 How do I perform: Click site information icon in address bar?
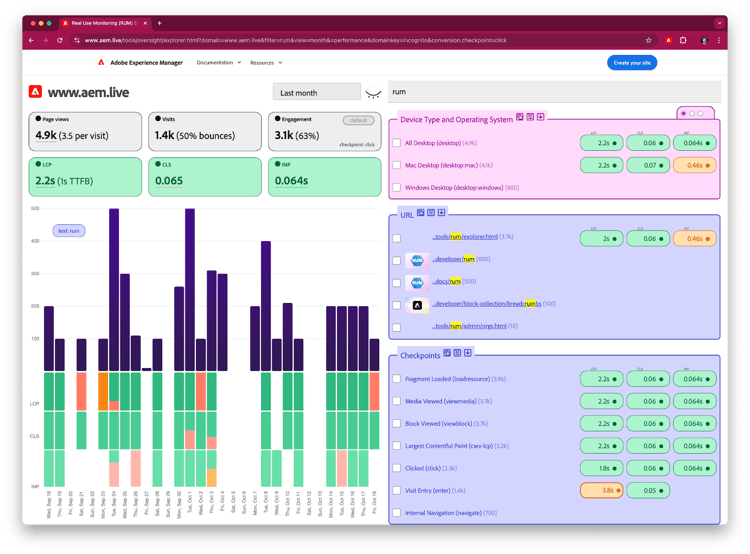click(x=77, y=41)
